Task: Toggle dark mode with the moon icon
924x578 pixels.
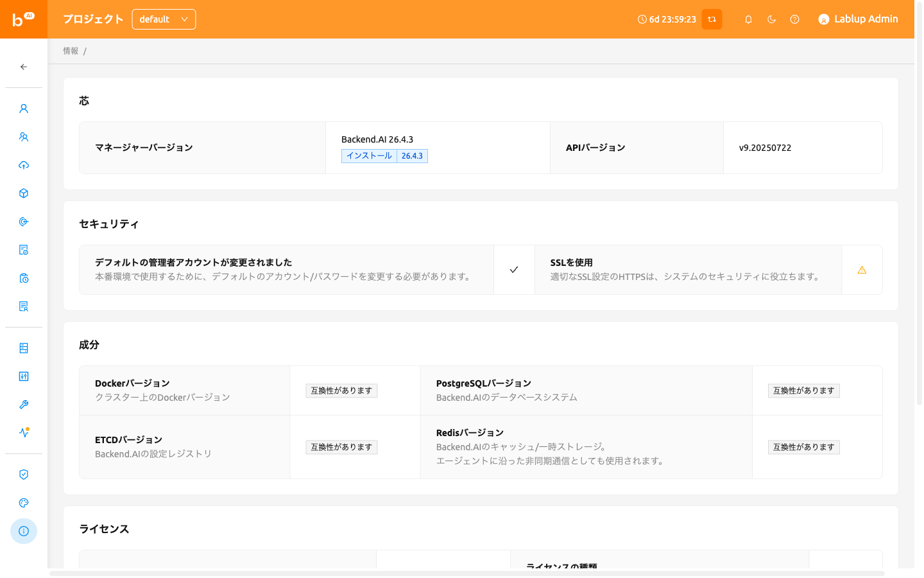Action: (x=771, y=19)
